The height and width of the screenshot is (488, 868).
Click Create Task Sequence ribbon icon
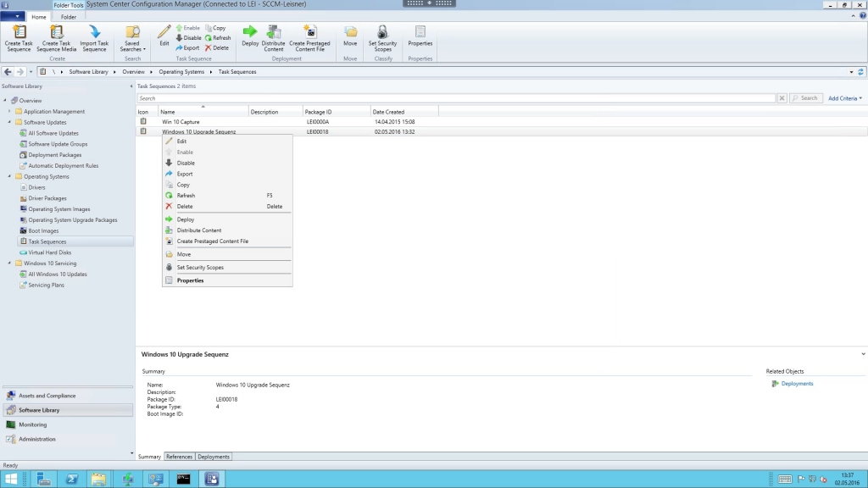click(19, 38)
